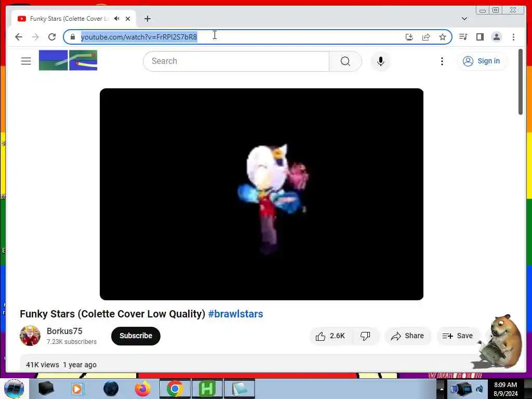Expand the tab search chevron
Viewport: 532px width, 399px height.
464,19
